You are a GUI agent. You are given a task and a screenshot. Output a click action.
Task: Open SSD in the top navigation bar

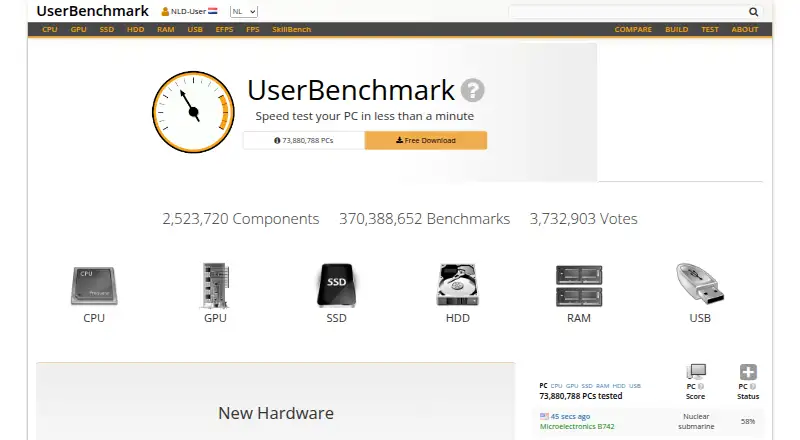coord(107,29)
